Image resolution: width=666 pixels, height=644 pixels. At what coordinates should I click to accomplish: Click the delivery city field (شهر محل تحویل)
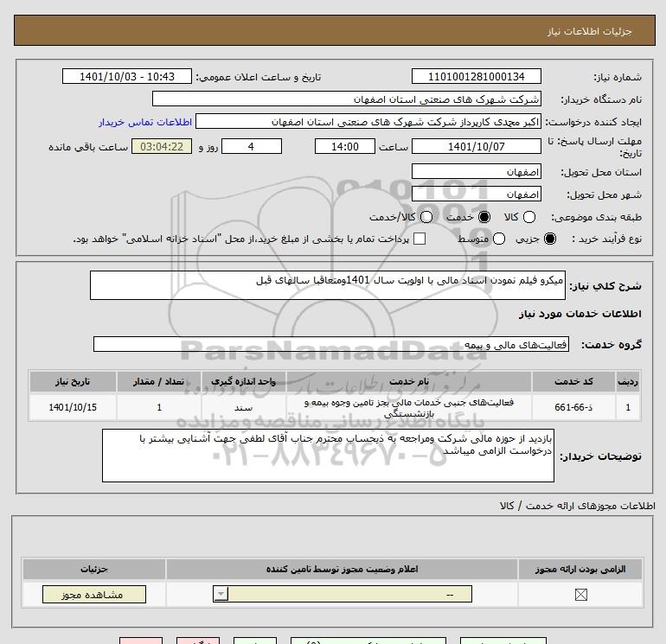pyautogui.click(x=476, y=194)
